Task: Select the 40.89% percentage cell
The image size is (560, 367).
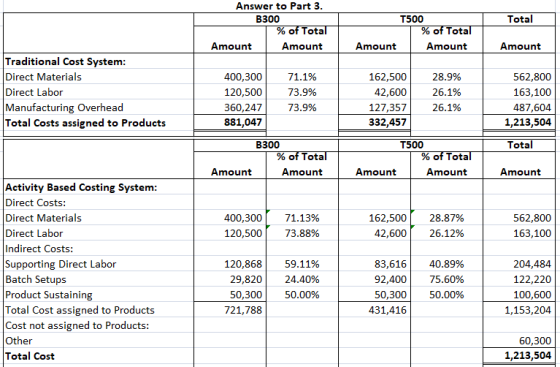Action: click(447, 264)
